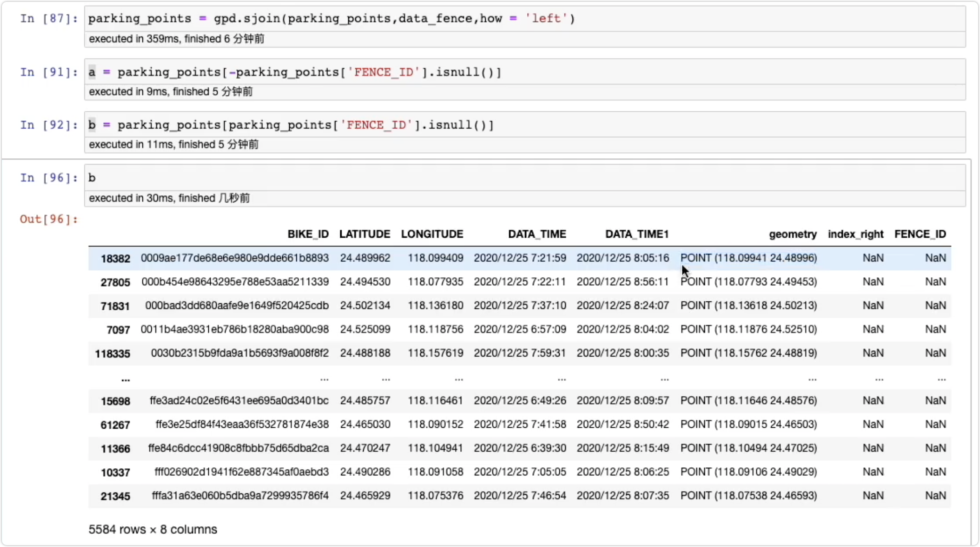Click the In [92] prompt label
980x547 pixels.
pos(49,125)
